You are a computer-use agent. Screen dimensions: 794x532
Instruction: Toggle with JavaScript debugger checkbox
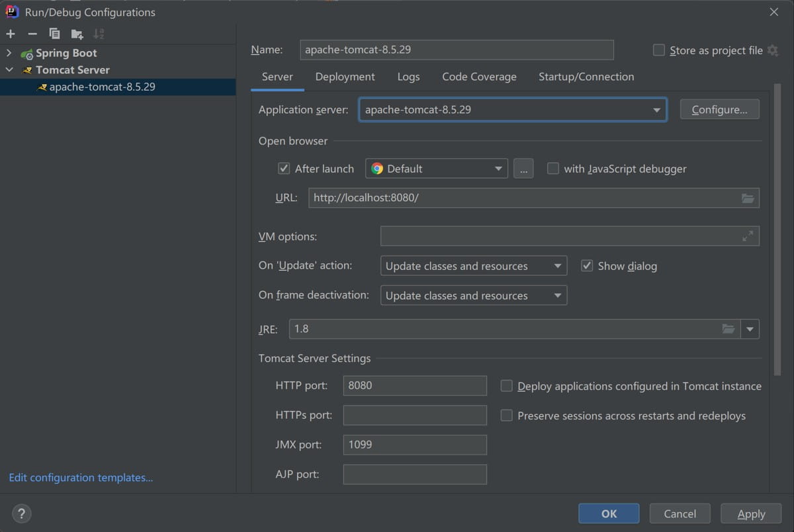tap(553, 169)
